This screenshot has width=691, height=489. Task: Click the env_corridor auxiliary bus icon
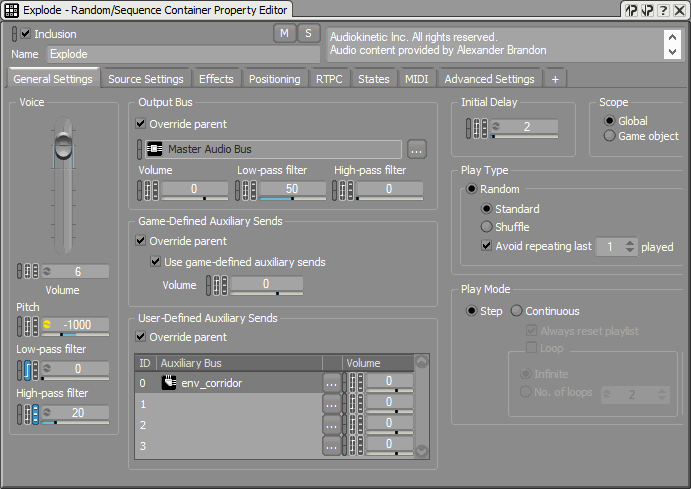click(169, 382)
